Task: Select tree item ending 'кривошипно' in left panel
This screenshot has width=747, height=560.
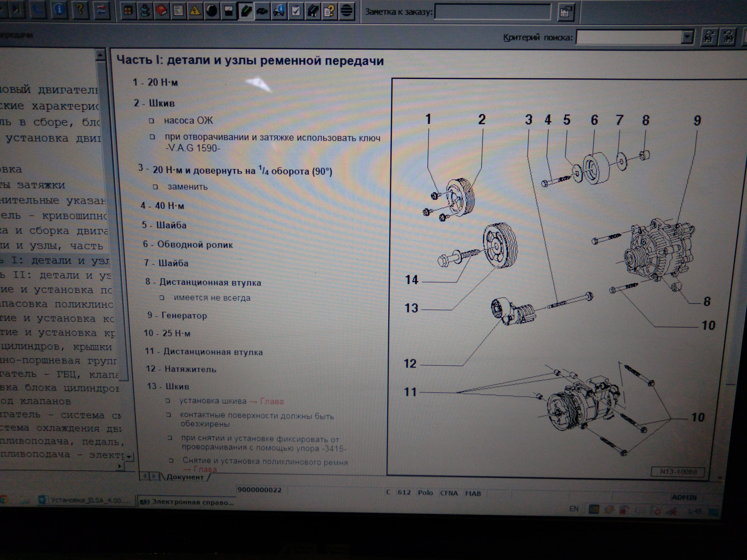Action: 54,215
